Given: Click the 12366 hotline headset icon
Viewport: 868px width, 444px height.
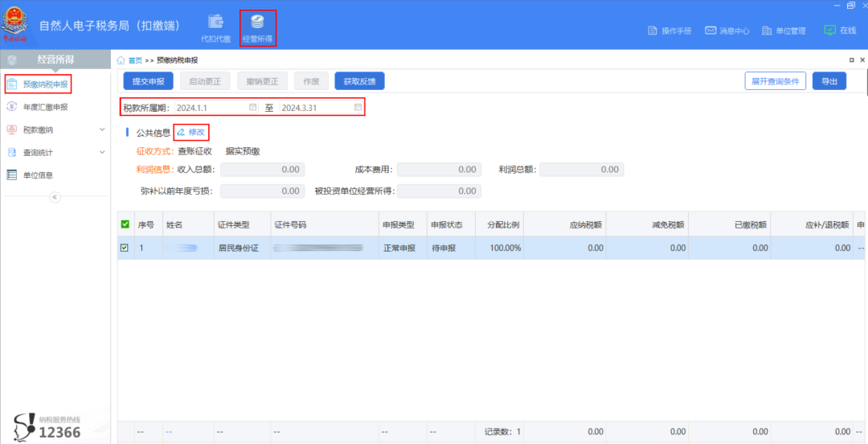Looking at the screenshot, I should [24, 427].
